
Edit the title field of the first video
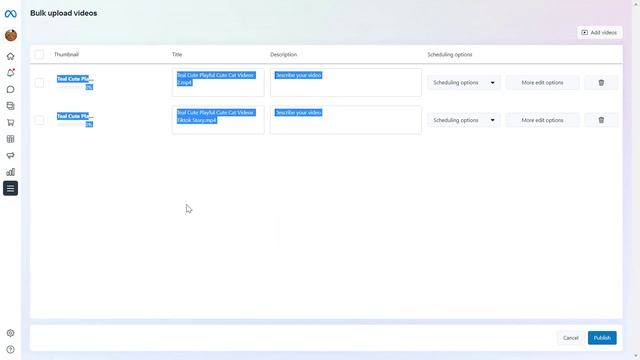click(218, 82)
